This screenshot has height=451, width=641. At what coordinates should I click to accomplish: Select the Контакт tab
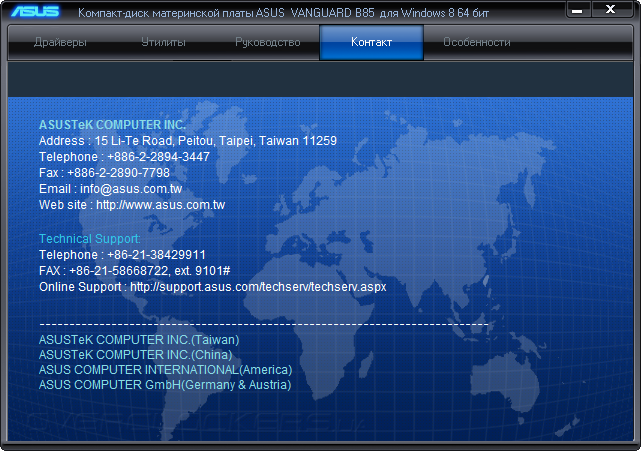371,42
